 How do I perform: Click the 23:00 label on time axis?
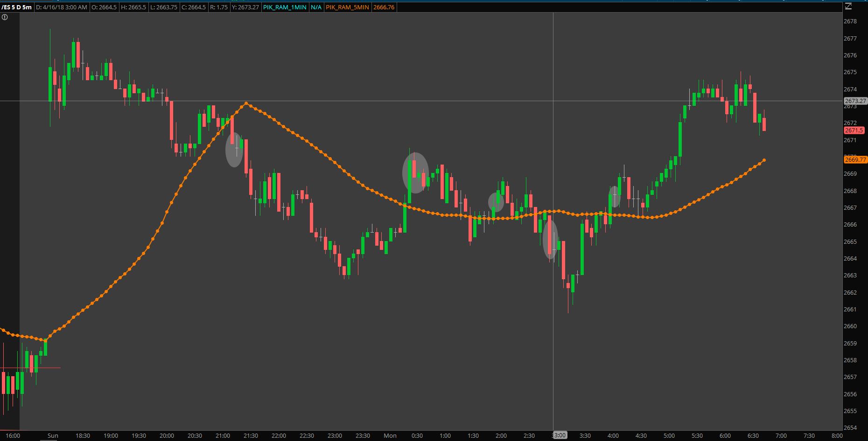[x=335, y=436]
